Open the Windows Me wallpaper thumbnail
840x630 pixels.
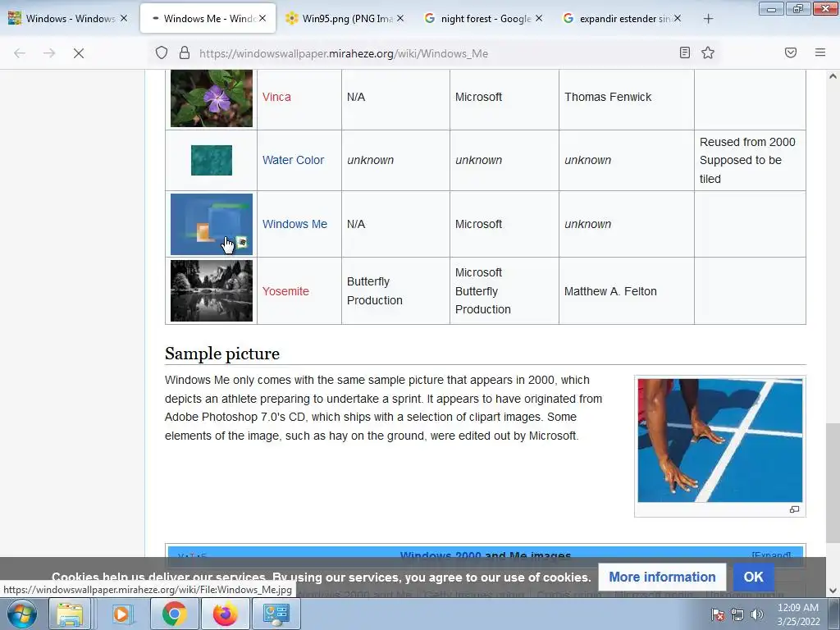pos(211,224)
